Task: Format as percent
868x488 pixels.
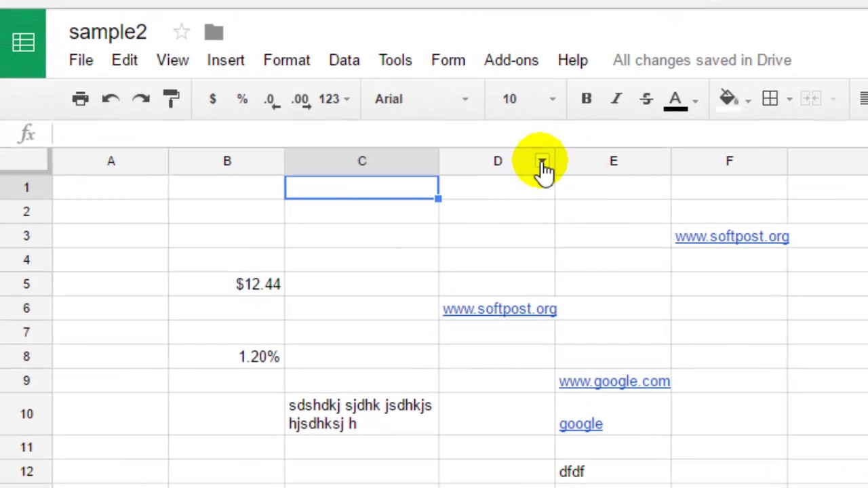Action: click(242, 99)
